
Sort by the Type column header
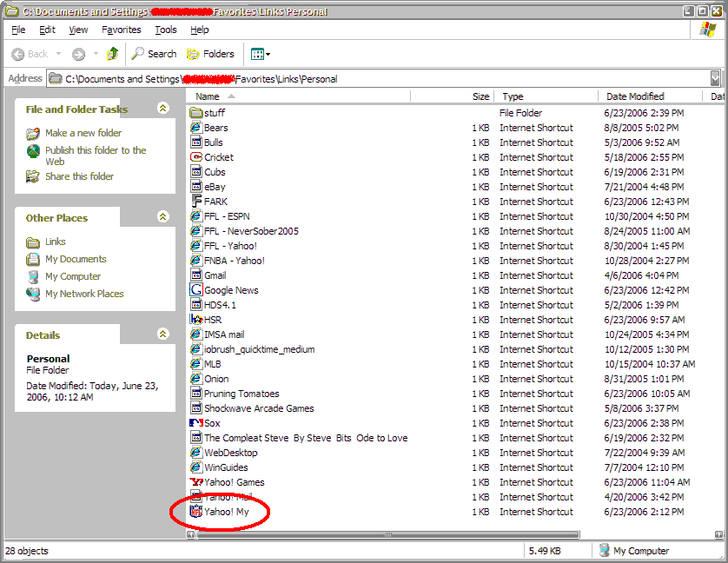click(x=546, y=96)
